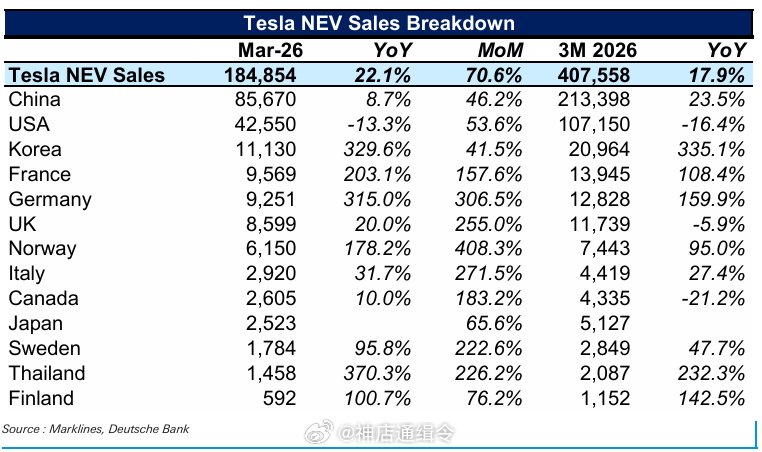Click the Finland 3M total 1,152
Screen dimensions: 762x452
tap(605, 398)
